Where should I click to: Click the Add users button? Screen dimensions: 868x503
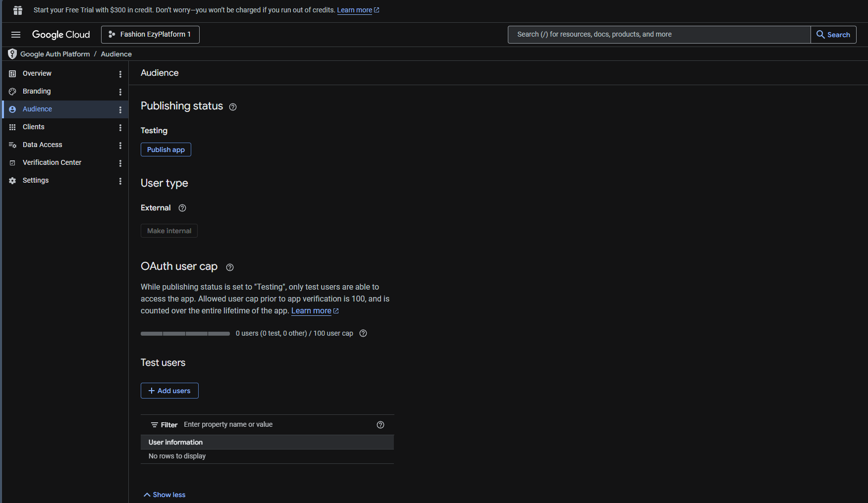pyautogui.click(x=169, y=391)
